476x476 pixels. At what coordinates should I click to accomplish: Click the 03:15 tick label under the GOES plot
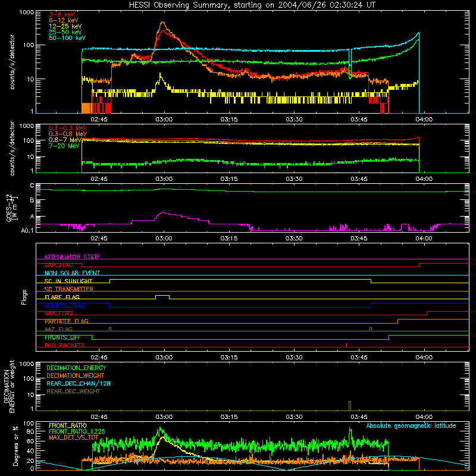click(229, 239)
